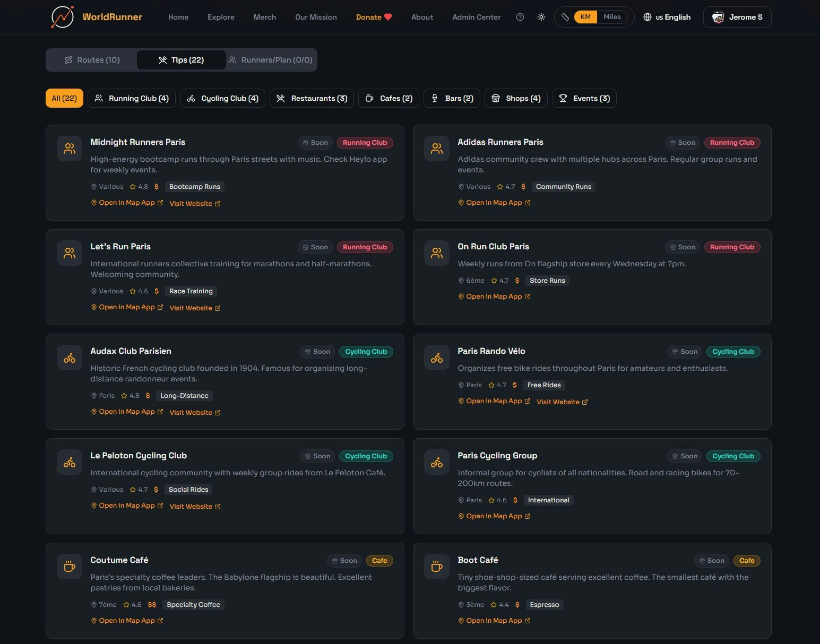Viewport: 820px width, 644px height.
Task: Filter tips by Cycling Club (4)
Action: (x=223, y=98)
